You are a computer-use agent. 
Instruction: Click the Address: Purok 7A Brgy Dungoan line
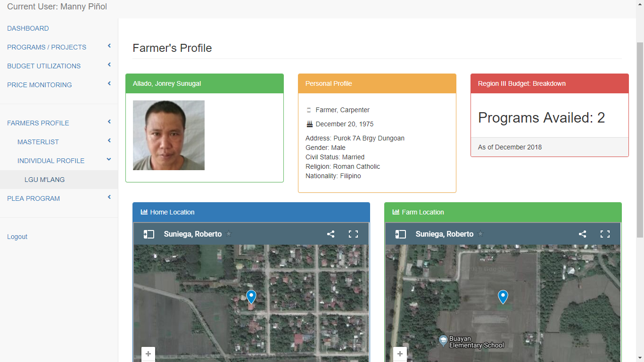coord(355,138)
